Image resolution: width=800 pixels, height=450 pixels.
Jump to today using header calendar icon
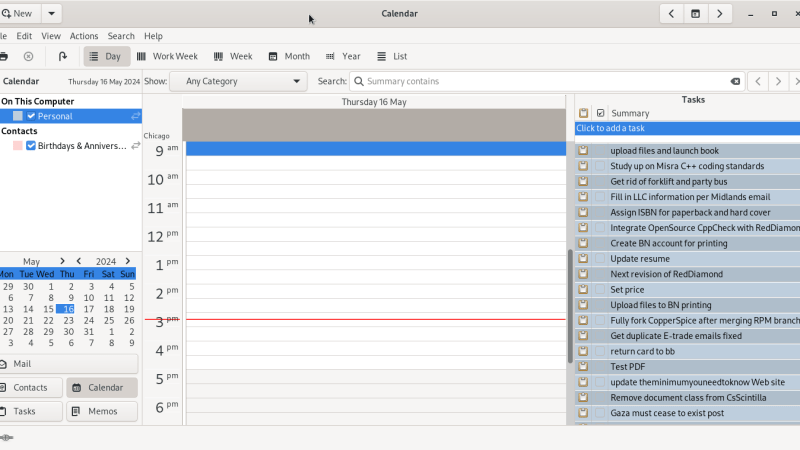(695, 14)
